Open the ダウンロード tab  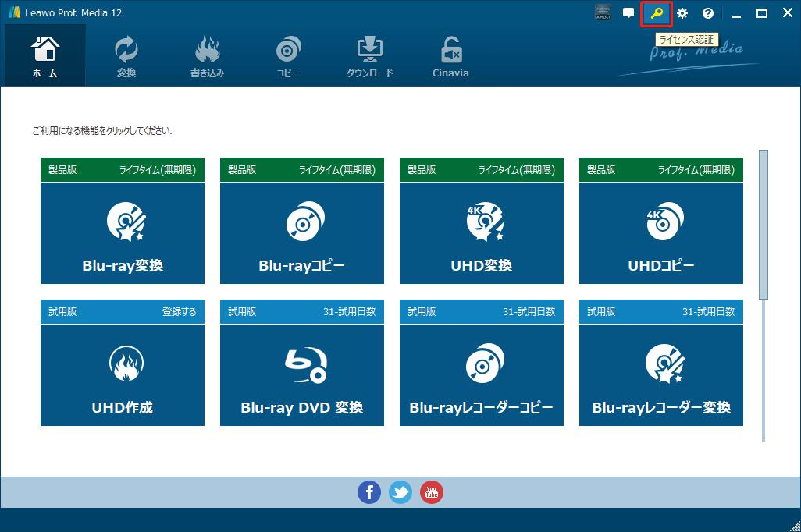[370, 55]
